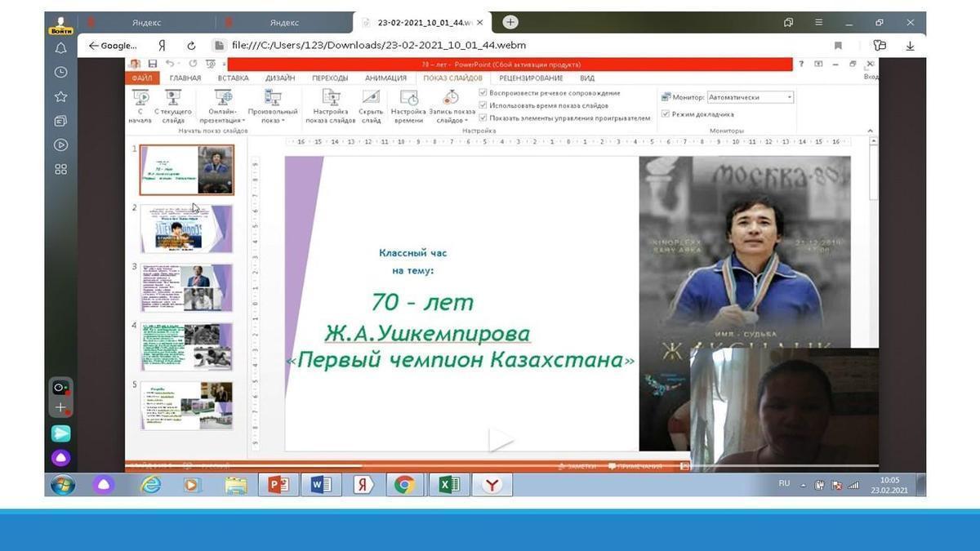Toggle 'Воспроизвести речевое сопровождение' checkbox

(x=483, y=93)
